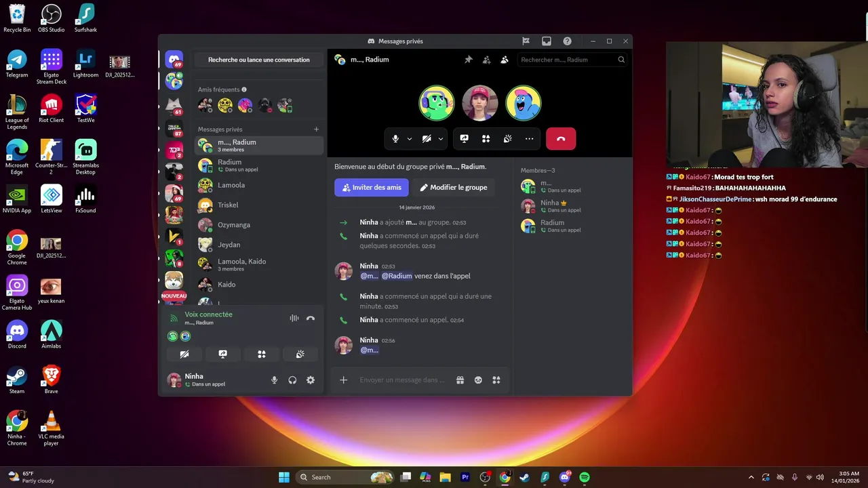Deafen with headphones icon in user panel

[292, 380]
